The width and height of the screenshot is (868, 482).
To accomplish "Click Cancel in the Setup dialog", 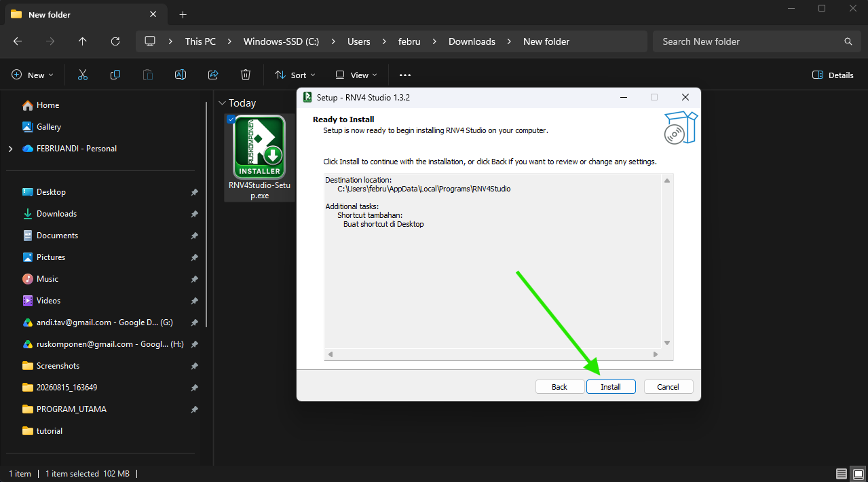I will (668, 386).
